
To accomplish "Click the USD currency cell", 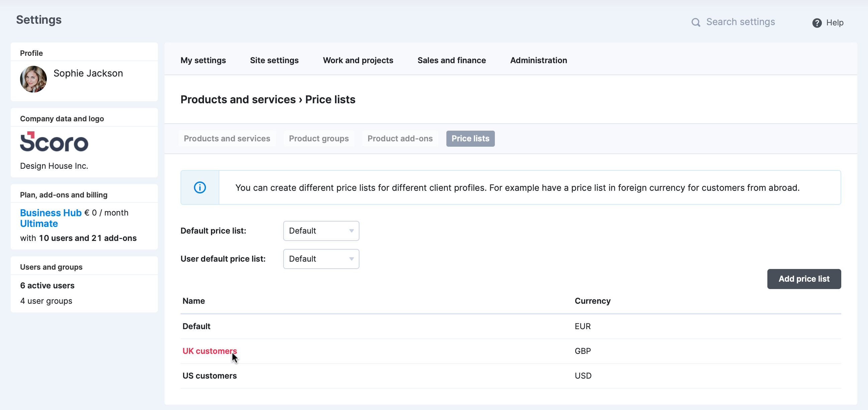I will point(583,376).
